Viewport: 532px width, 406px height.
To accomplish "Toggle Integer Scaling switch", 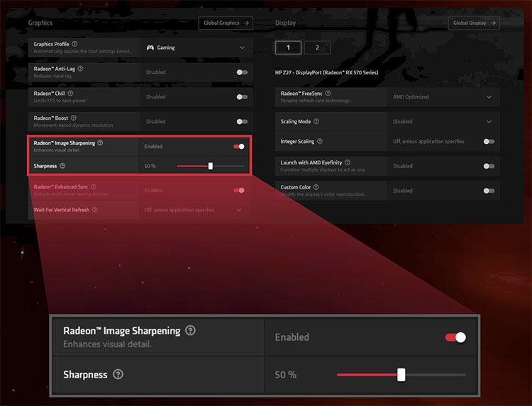I will coord(489,141).
